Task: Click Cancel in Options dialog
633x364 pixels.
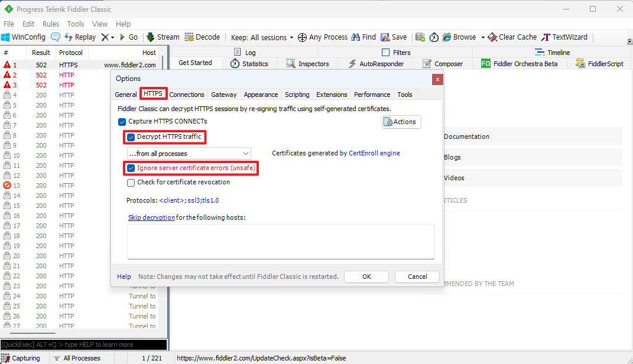Action: coord(417,277)
